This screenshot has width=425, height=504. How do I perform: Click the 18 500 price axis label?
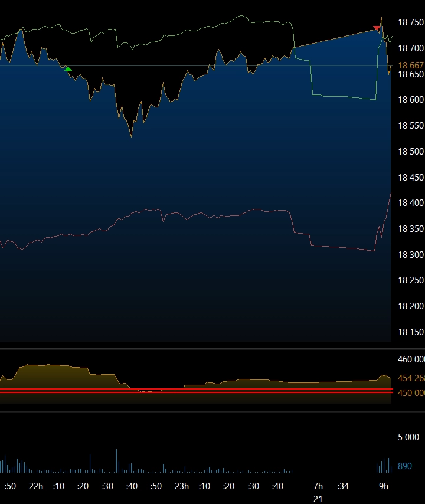click(x=411, y=152)
